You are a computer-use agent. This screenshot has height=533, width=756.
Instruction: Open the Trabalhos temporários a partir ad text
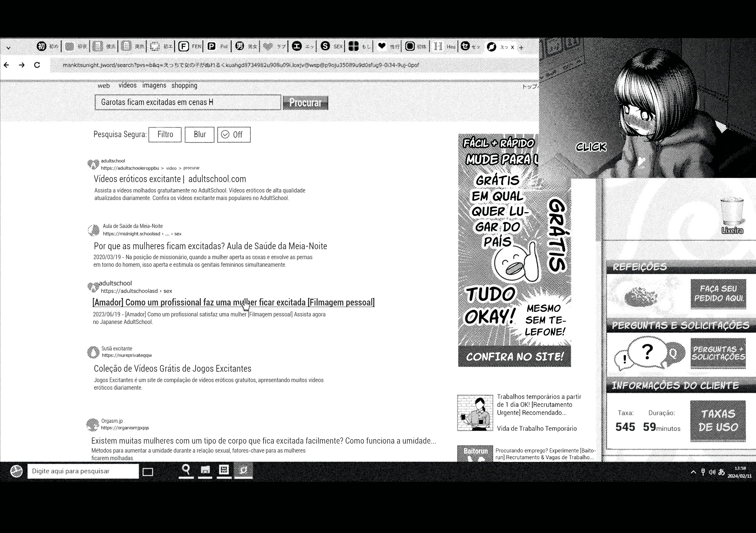click(x=539, y=405)
